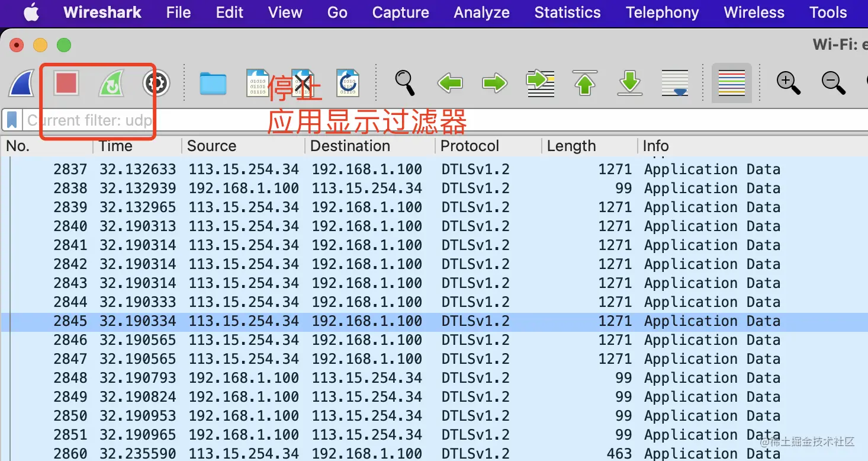The width and height of the screenshot is (868, 461).
Task: Open the Analyze menu
Action: 481,12
